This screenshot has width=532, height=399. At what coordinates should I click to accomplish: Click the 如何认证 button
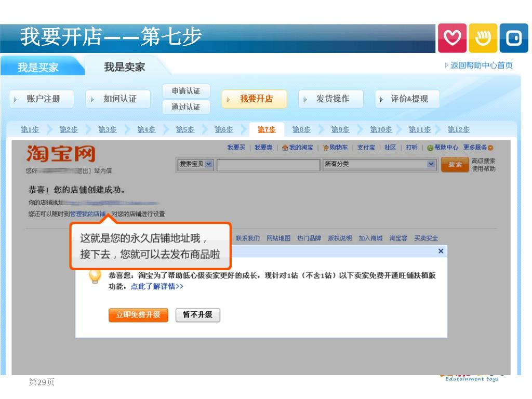tap(118, 99)
